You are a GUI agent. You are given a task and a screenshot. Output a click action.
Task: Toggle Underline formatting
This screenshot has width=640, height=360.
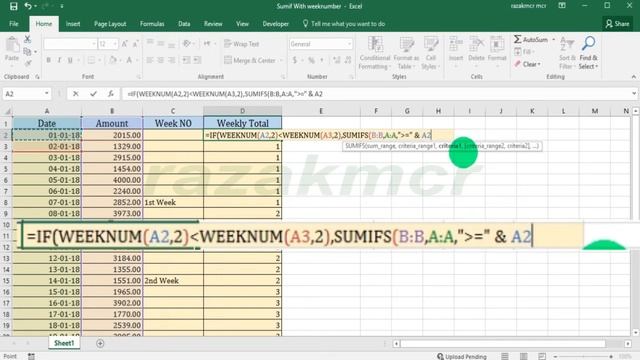click(70, 60)
